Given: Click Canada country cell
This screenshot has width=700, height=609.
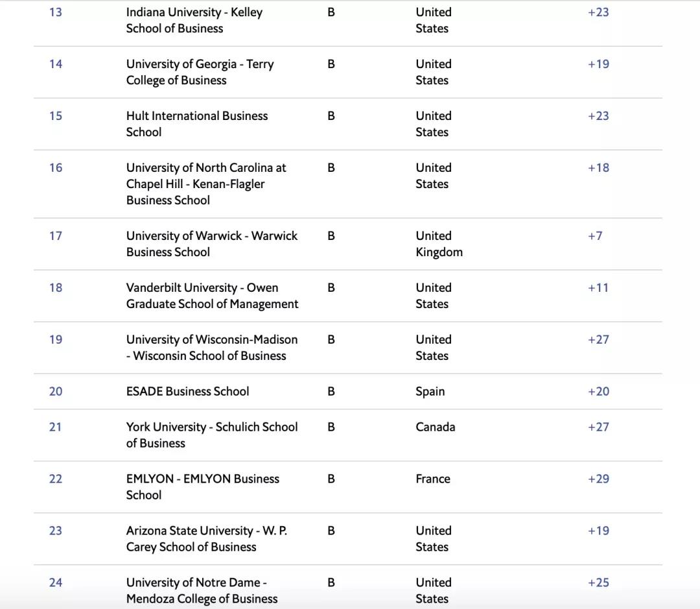Looking at the screenshot, I should click(x=435, y=427).
